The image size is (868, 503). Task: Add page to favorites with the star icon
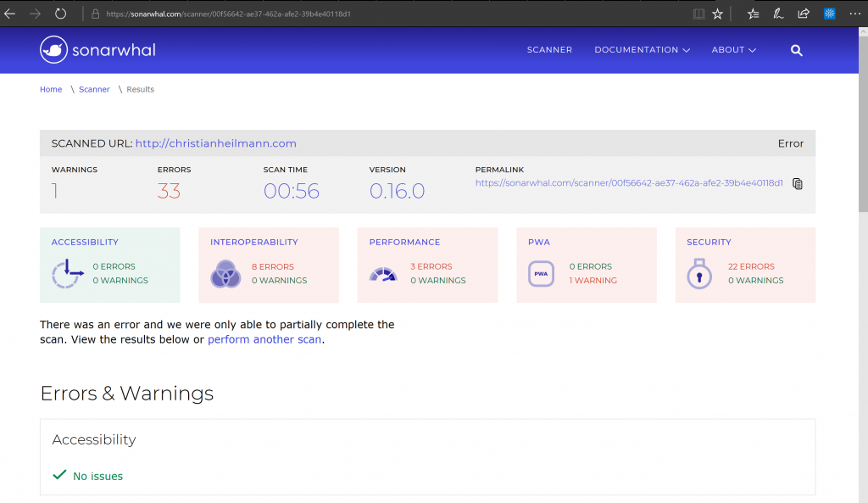coord(717,14)
